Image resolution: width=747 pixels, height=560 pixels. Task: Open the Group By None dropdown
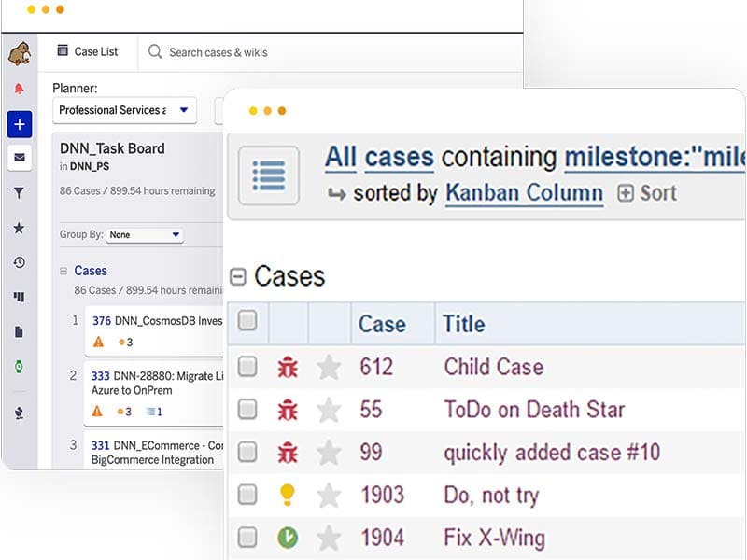[x=145, y=235]
